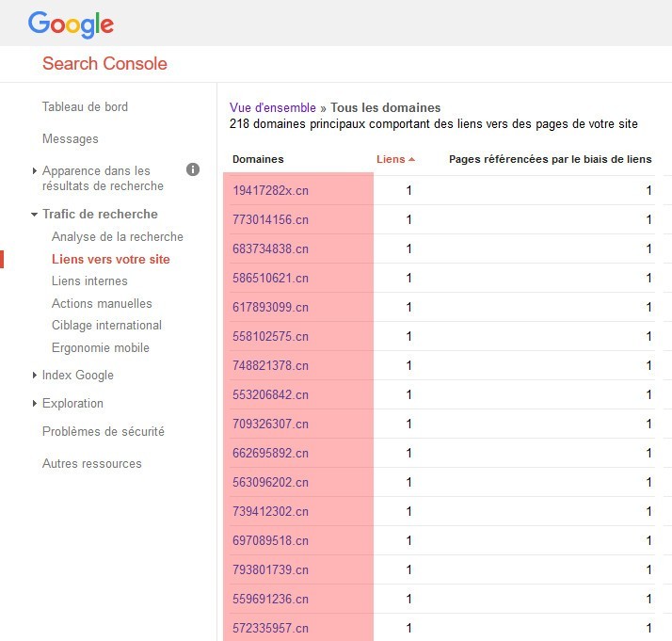Viewport: 672px width, 641px height.
Task: Open domain 572335957.cn
Action: pos(270,628)
